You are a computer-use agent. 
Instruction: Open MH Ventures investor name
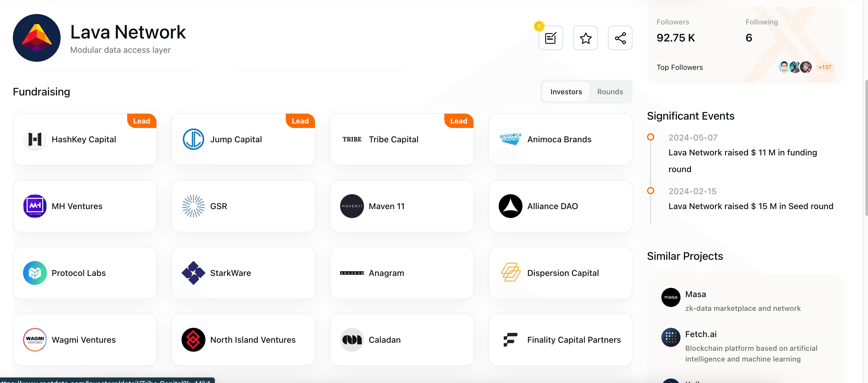(x=77, y=206)
